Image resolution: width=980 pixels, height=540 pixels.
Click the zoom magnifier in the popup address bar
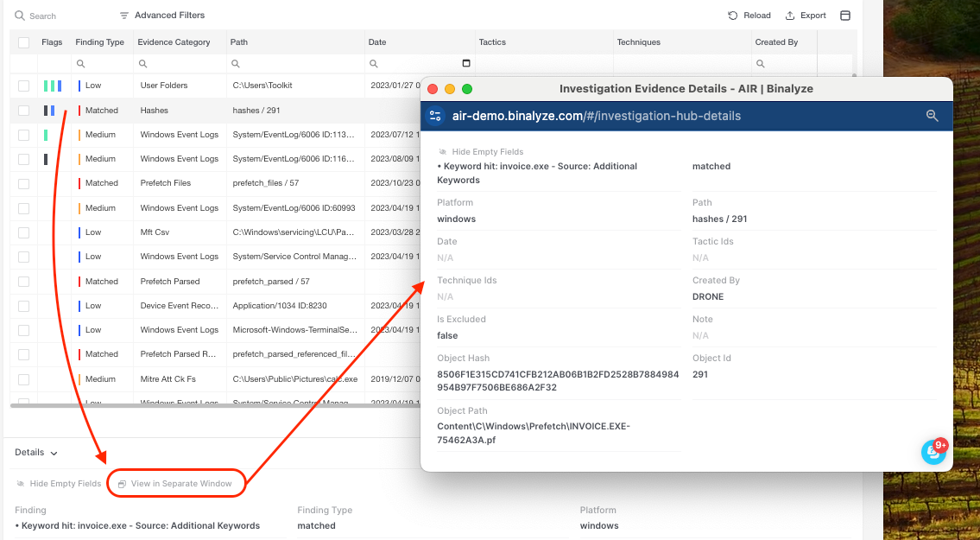(x=932, y=116)
